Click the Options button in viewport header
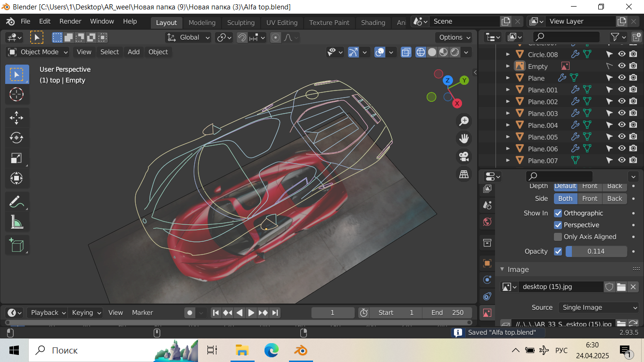Screen dimensions: 644x362 point(454,37)
